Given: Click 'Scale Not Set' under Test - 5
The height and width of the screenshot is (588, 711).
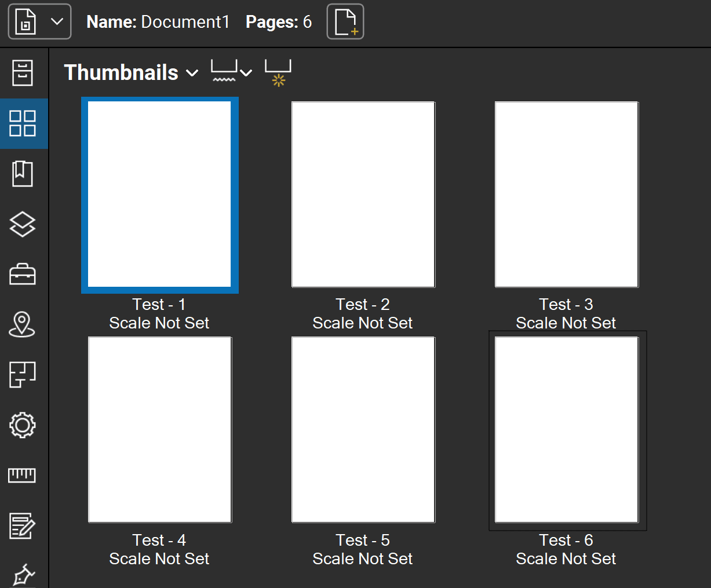Looking at the screenshot, I should [363, 558].
